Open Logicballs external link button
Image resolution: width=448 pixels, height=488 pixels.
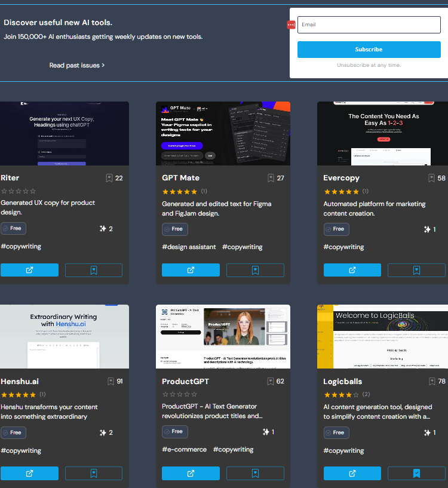[352, 473]
